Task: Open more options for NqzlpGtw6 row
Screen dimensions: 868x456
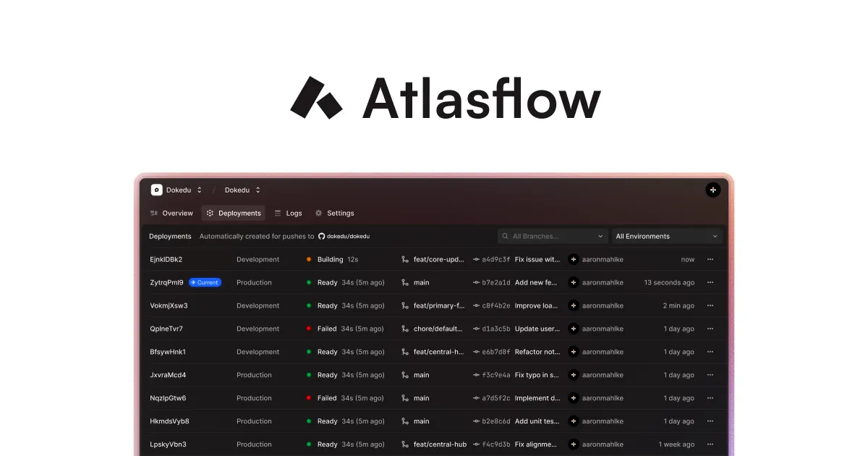Action: [710, 398]
